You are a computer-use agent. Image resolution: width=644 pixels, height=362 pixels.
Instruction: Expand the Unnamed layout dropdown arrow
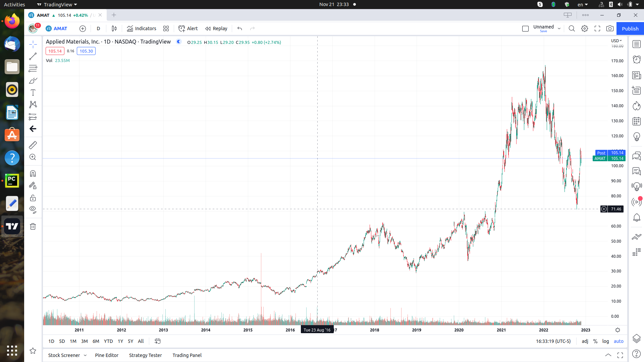click(559, 28)
